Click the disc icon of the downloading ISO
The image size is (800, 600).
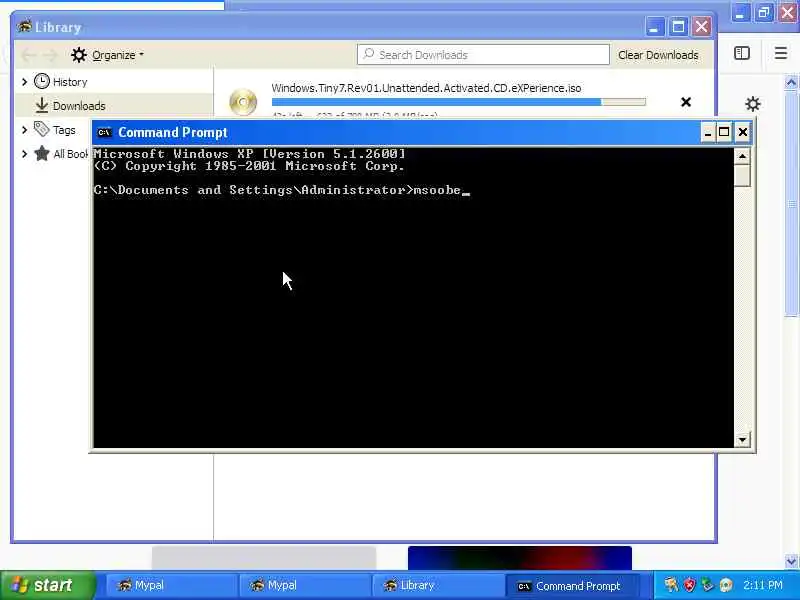[x=243, y=102]
